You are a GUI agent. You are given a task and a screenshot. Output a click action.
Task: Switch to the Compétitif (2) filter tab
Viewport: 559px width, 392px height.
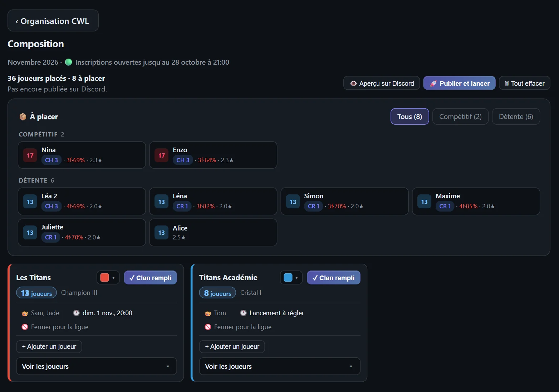click(x=460, y=116)
